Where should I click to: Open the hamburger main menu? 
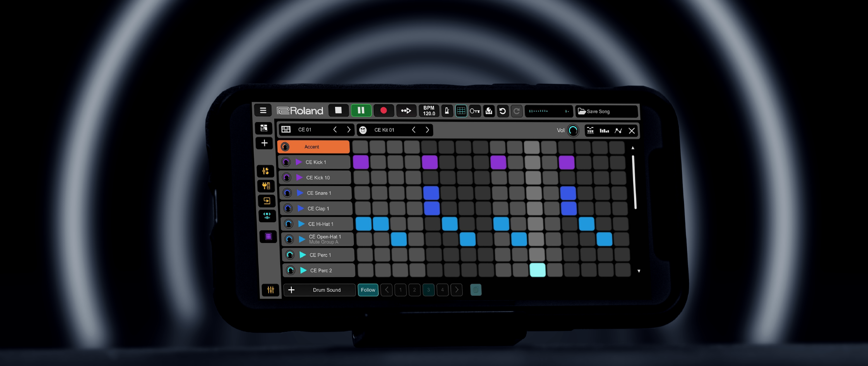pos(263,110)
